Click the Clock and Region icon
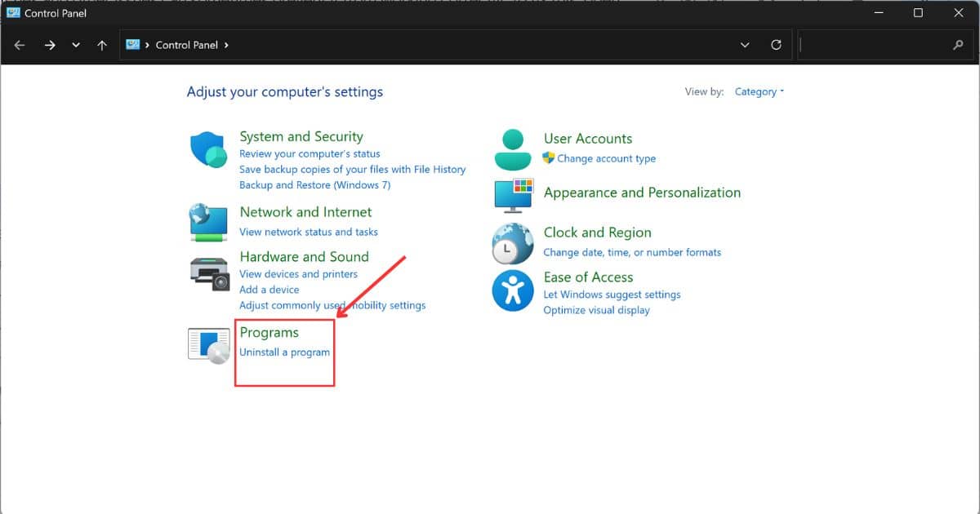 [513, 243]
